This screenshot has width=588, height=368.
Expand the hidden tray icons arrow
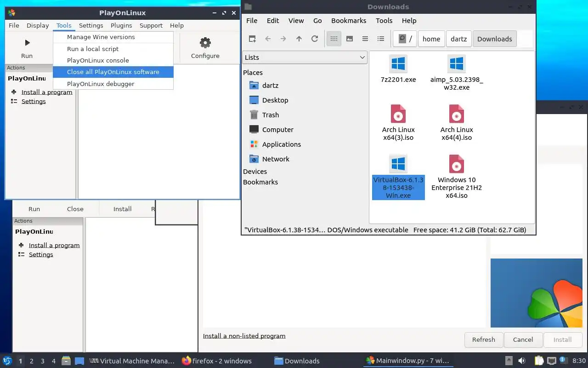pos(509,361)
